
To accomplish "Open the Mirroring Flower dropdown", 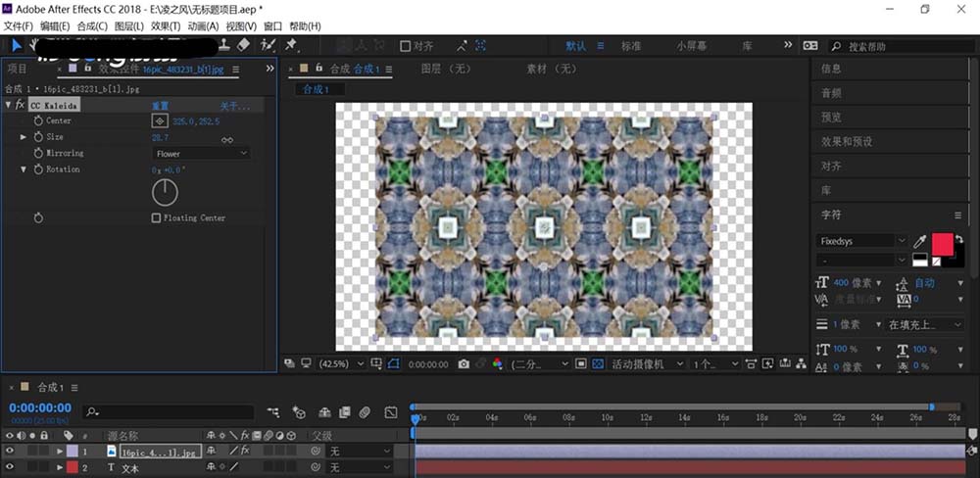I will 201,154.
